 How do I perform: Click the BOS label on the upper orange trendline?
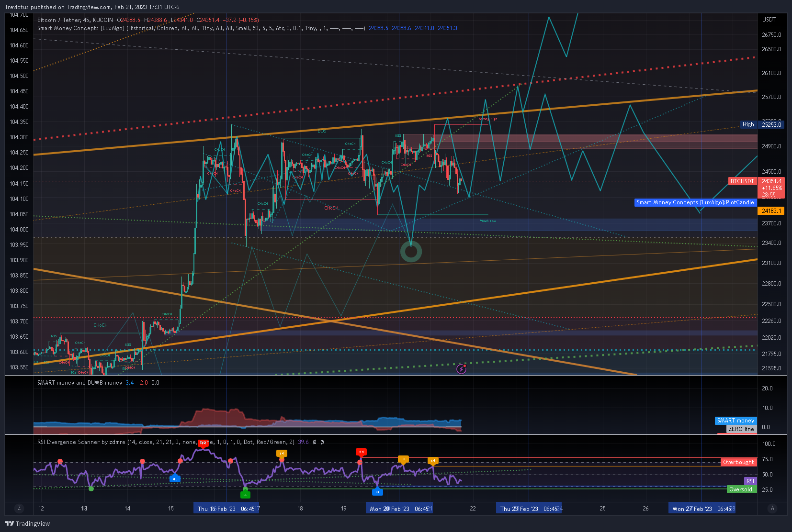pyautogui.click(x=322, y=131)
